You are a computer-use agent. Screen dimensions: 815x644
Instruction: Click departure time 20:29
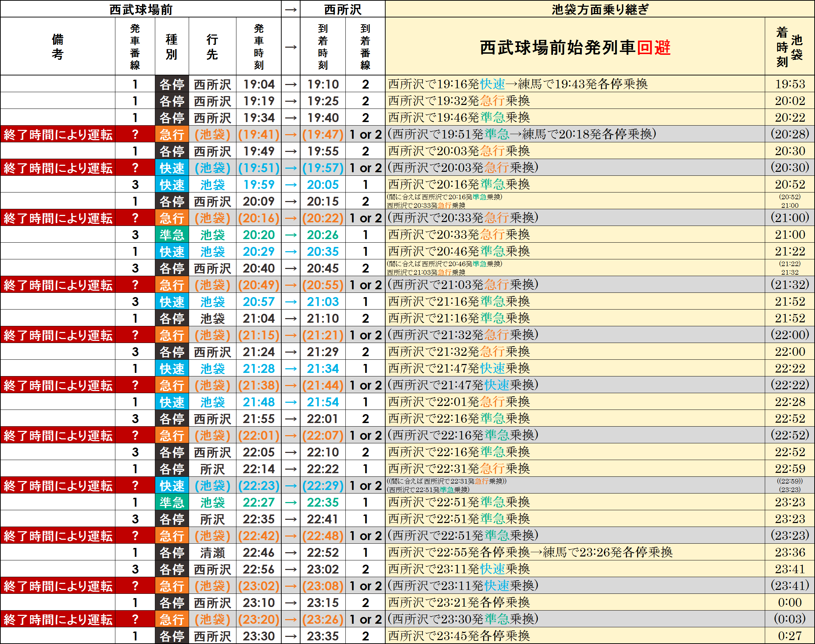(259, 252)
